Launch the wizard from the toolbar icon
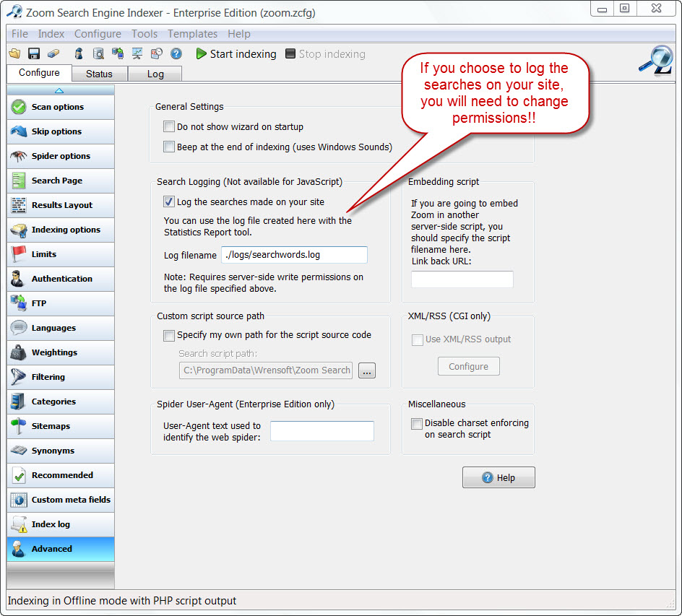Screen dimensions: 682x616 click(79, 53)
